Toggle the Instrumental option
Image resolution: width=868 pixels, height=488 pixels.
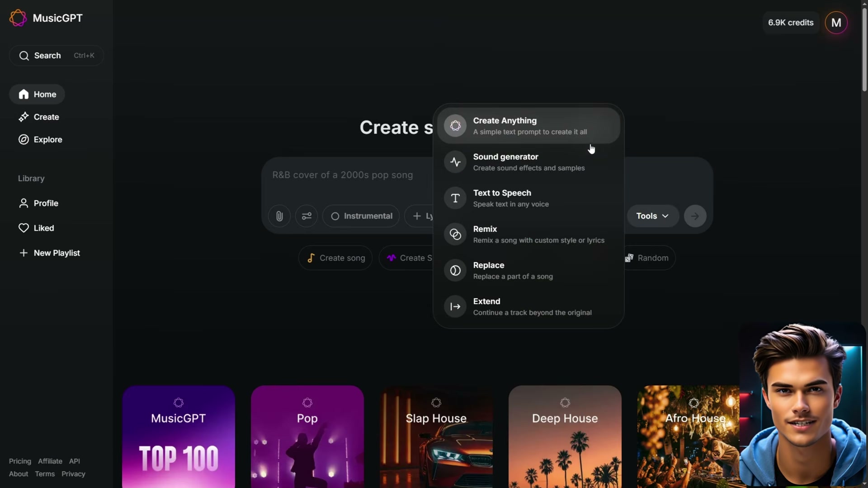[361, 216]
